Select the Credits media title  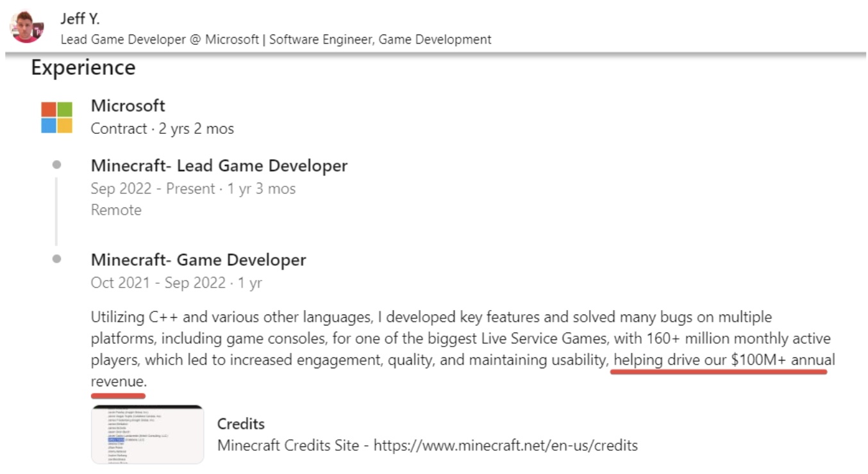[241, 424]
